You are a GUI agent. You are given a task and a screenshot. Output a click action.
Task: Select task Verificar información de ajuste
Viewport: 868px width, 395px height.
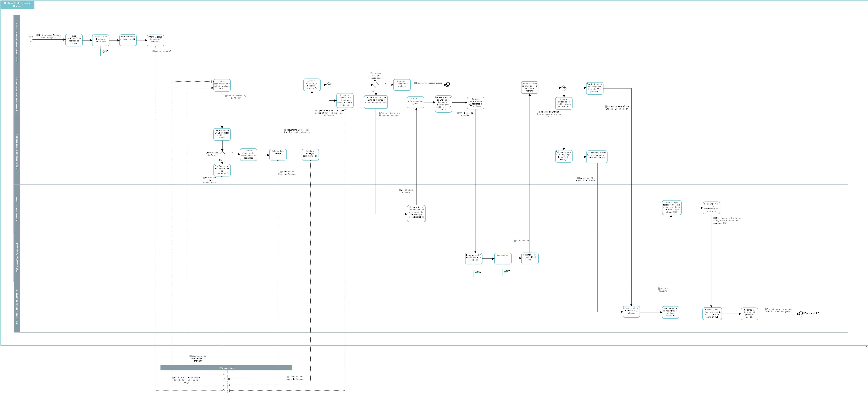[x=415, y=102]
